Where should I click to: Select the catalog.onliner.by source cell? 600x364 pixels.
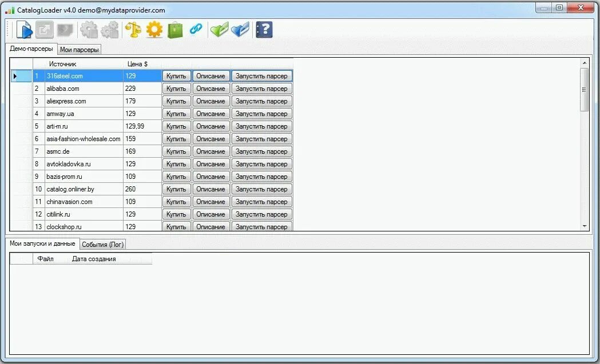point(84,189)
